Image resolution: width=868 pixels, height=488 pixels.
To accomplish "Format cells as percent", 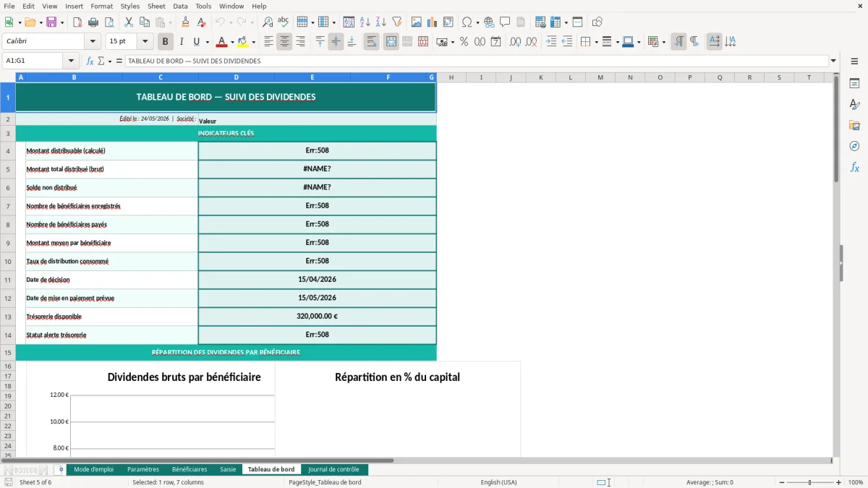I will tap(464, 42).
